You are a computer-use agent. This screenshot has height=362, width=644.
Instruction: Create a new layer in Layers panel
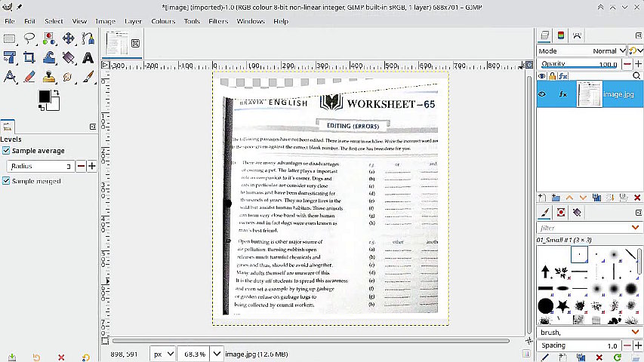[542, 198]
